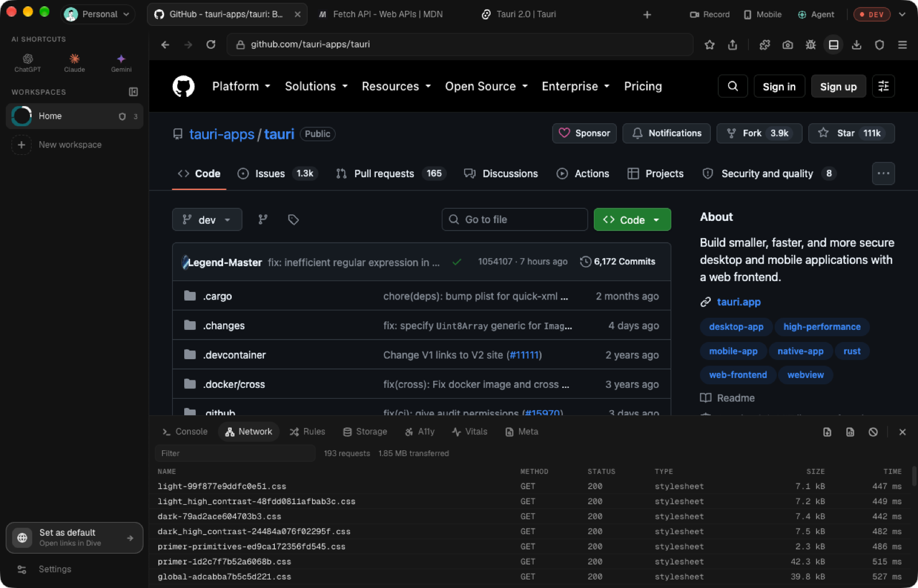Toggle the bottom devtools panel icon
Viewport: 918px width, 588px height.
coord(834,45)
